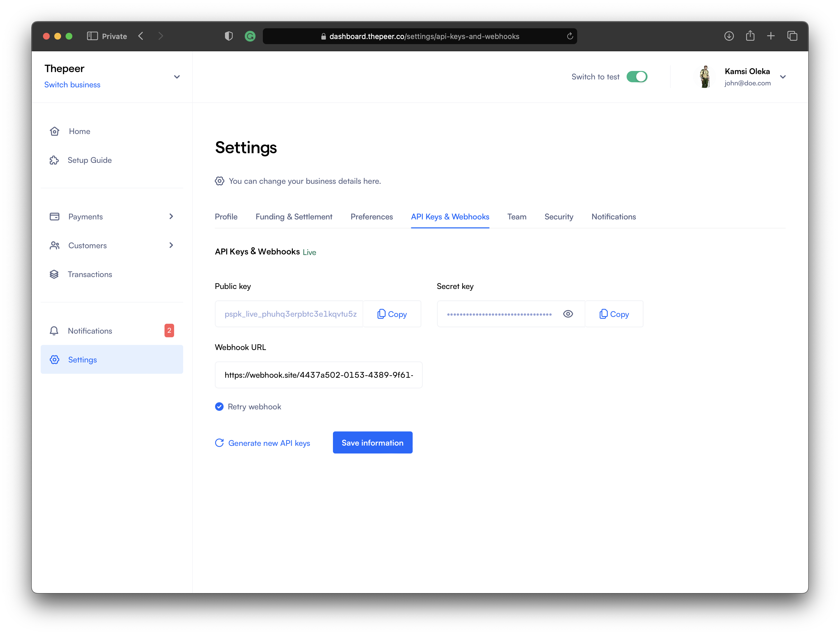Click the public key text field
The height and width of the screenshot is (635, 840).
[x=289, y=314]
